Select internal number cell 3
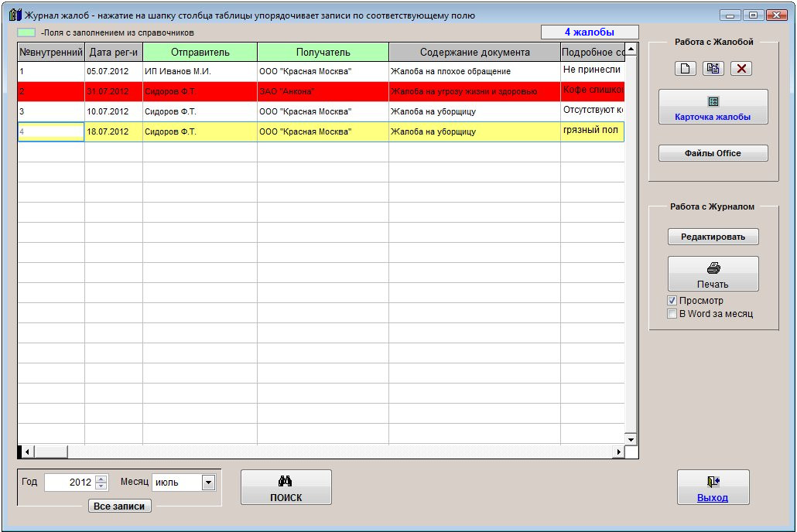Screen dimensions: 797x532 pos(51,111)
